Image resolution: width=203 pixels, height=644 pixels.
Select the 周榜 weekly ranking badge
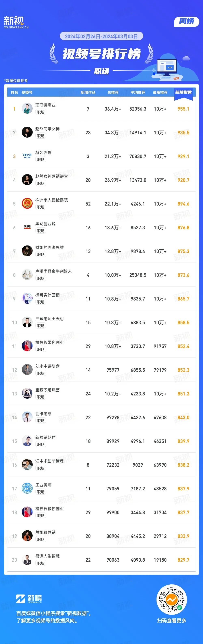(187, 22)
